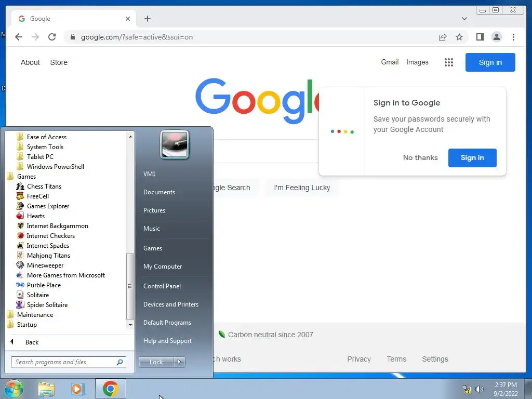Open Chrome side panel
The height and width of the screenshot is (399, 532).
(x=480, y=37)
